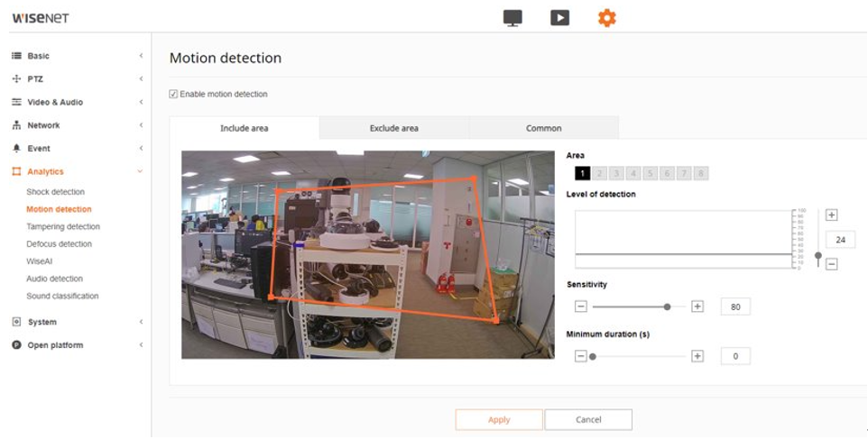The width and height of the screenshot is (868, 439).
Task: Open the playback icon in top bar
Action: [559, 18]
